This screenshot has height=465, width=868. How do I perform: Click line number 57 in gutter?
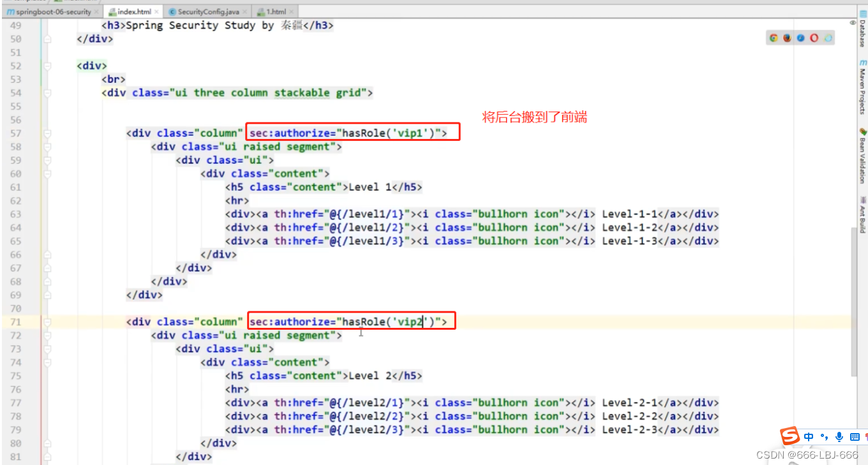tap(15, 133)
